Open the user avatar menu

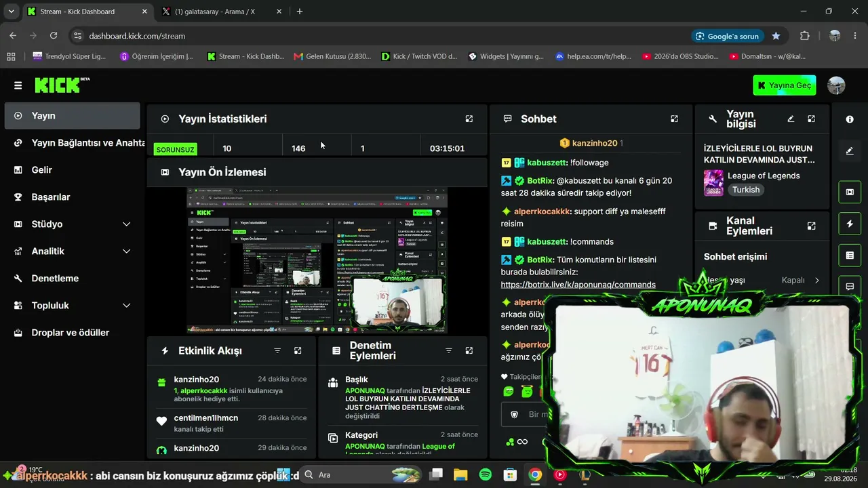point(836,85)
